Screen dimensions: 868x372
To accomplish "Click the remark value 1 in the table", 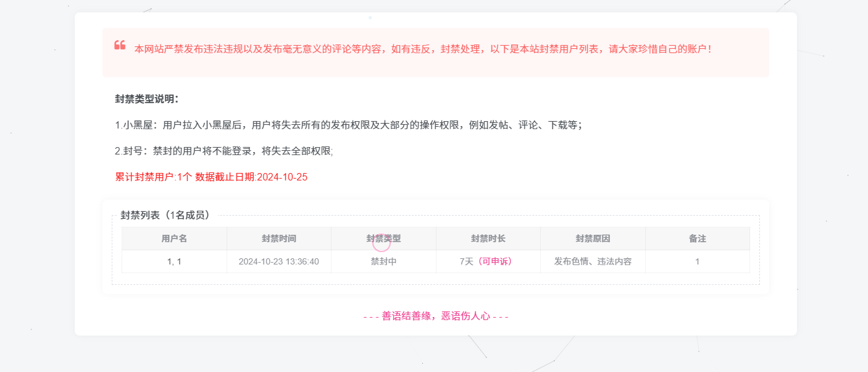I will point(698,261).
